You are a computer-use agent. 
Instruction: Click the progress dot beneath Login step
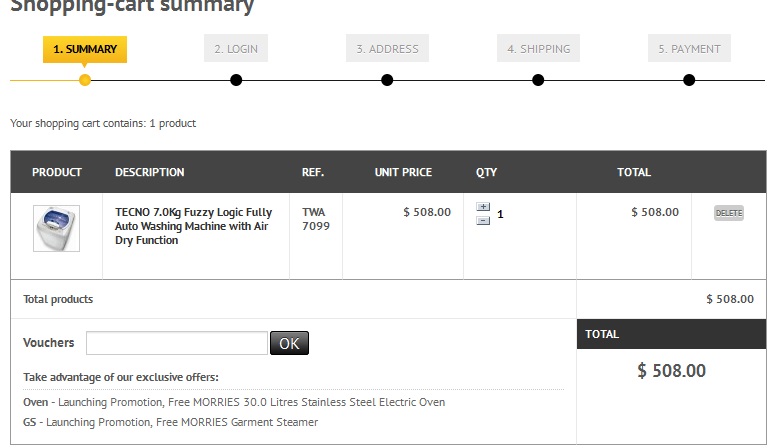point(236,80)
